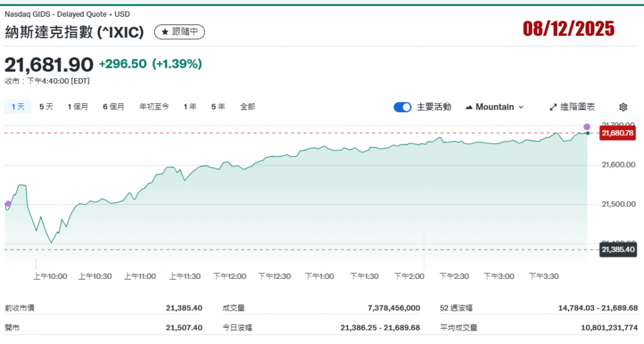The width and height of the screenshot is (644, 344).
Task: Switch to the 5天 range
Action: click(46, 107)
